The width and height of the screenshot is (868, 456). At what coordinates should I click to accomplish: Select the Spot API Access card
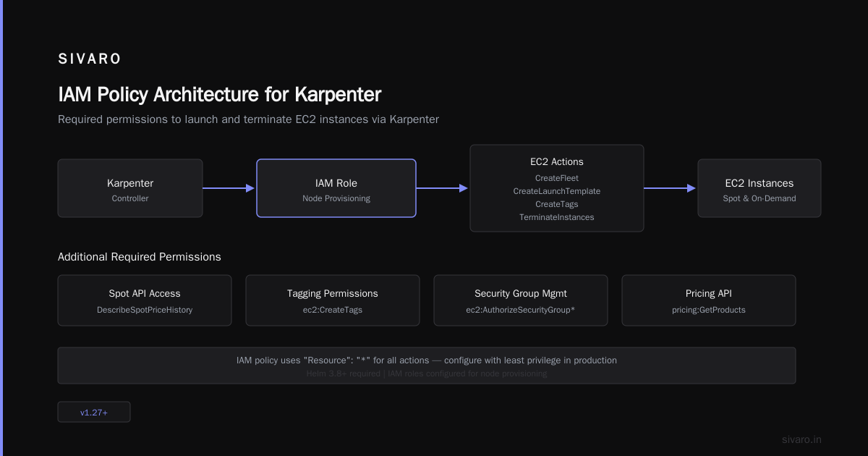145,300
